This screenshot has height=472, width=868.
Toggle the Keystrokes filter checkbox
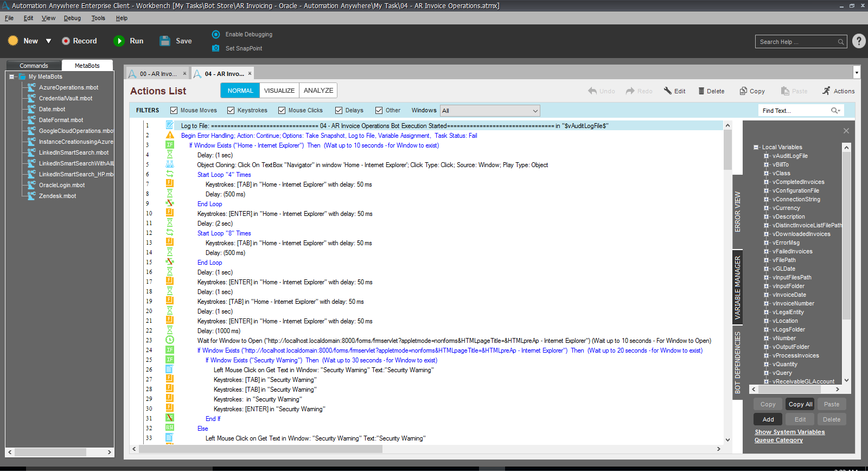point(231,111)
